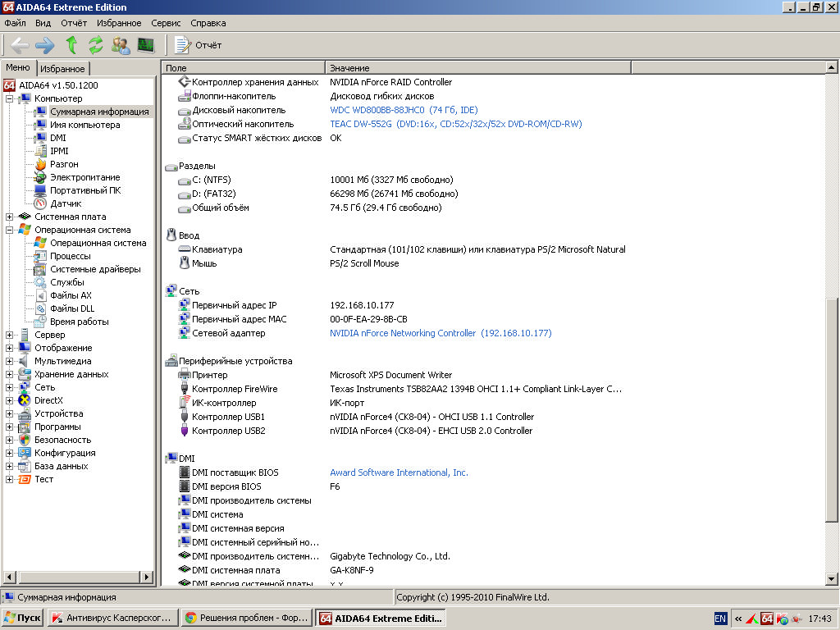Viewport: 840px width, 630px height.
Task: Collapse the Компьютер tree node
Action: pos(10,98)
